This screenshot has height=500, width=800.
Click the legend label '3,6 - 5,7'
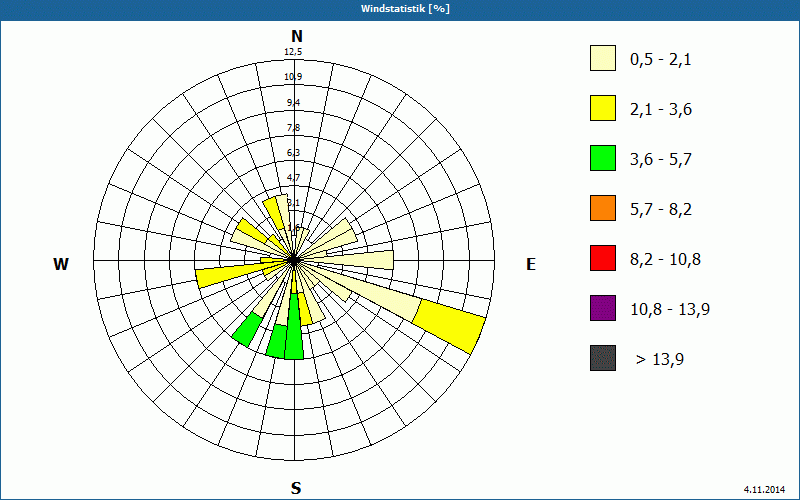click(x=661, y=160)
